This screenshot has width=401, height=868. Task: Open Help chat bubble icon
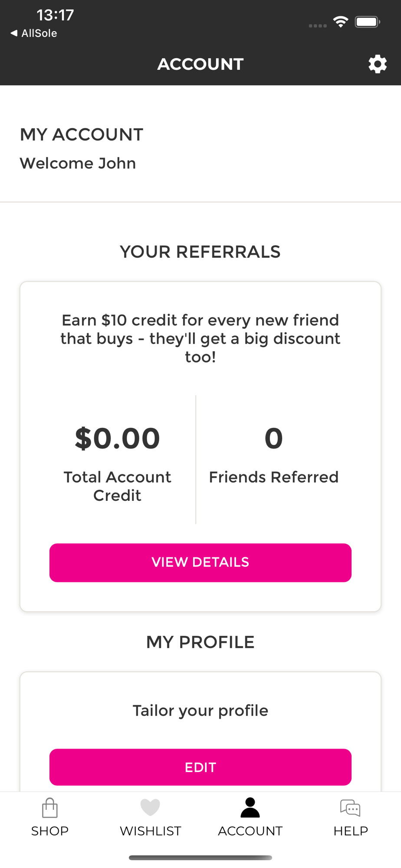350,808
